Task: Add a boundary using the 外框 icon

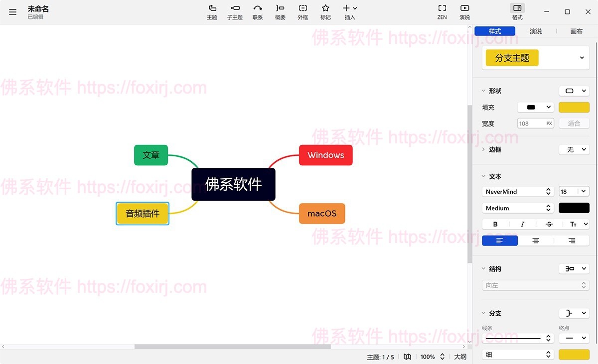Action: pyautogui.click(x=302, y=11)
